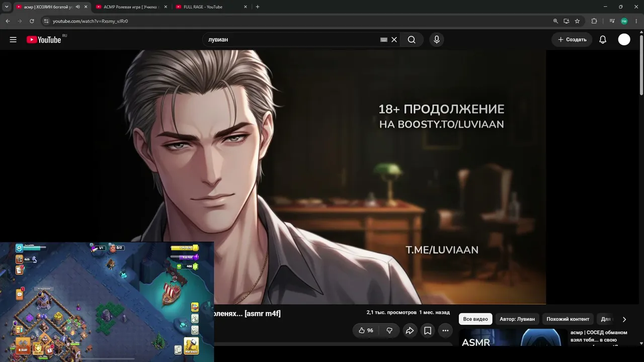
Task: Open YouTube notifications bell
Action: click(603, 40)
